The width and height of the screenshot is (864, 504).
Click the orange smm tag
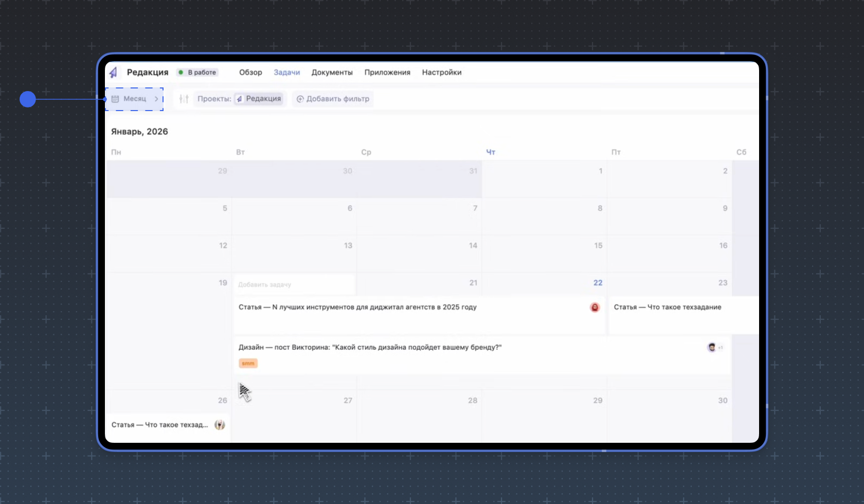pos(248,363)
